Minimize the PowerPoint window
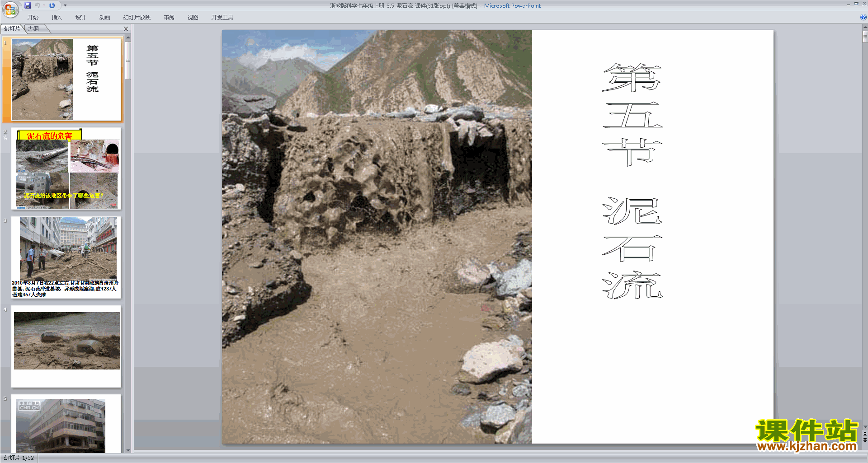 [848, 4]
